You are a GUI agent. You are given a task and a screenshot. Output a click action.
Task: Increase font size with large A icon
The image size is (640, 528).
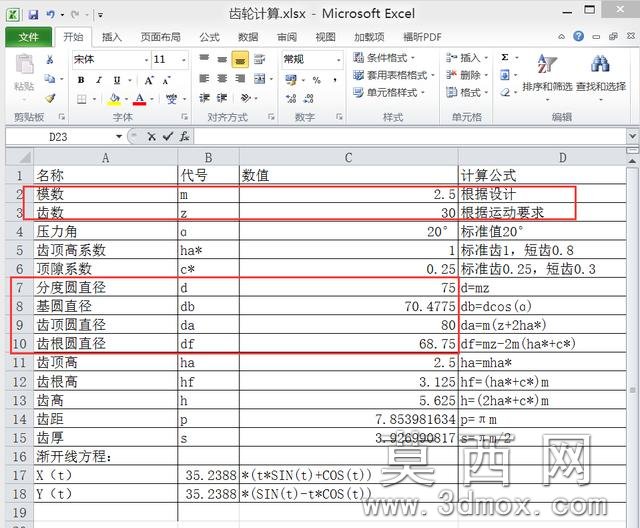[x=149, y=80]
